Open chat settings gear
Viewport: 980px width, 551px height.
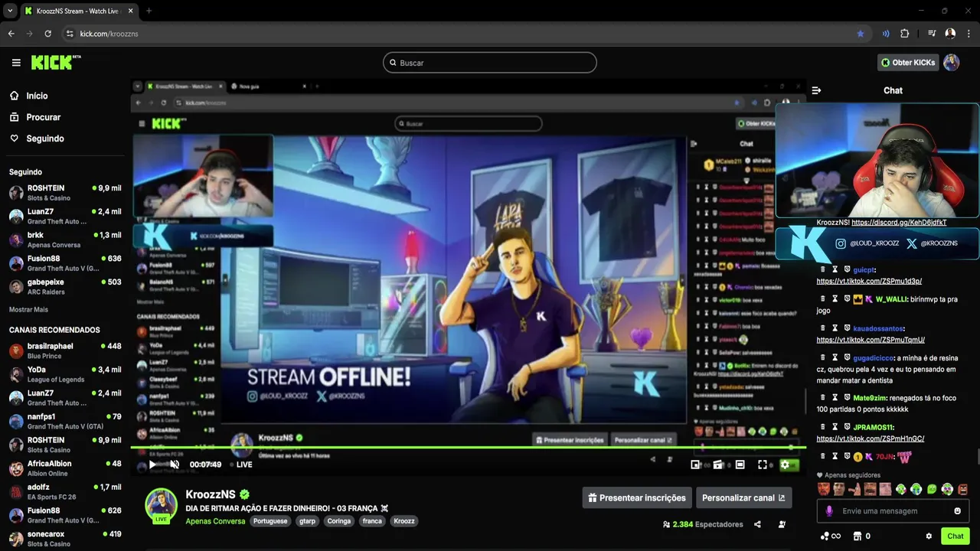[x=929, y=536]
